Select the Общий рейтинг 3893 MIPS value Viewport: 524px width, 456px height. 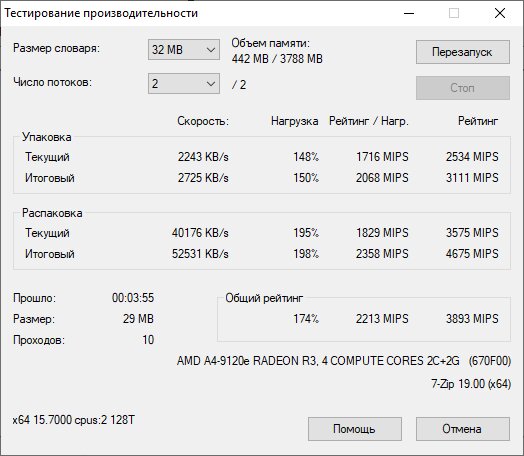472,319
